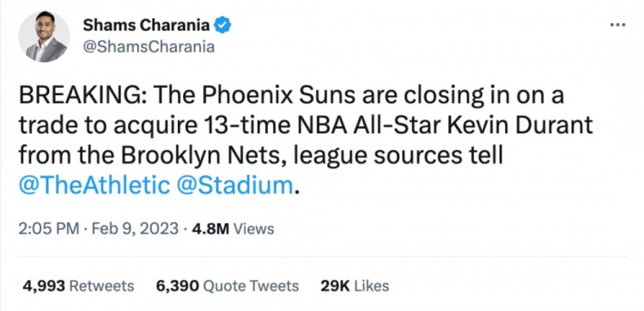Open the Shams Charania display name

pos(146,26)
